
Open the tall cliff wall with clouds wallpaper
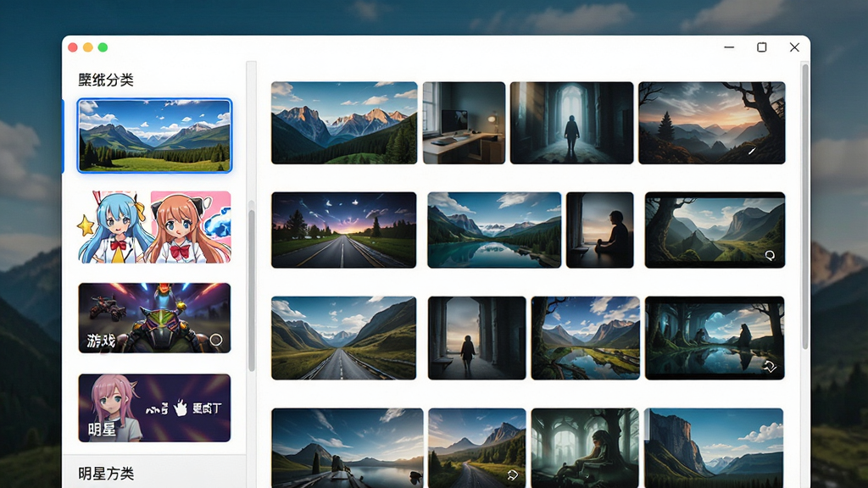point(714,448)
